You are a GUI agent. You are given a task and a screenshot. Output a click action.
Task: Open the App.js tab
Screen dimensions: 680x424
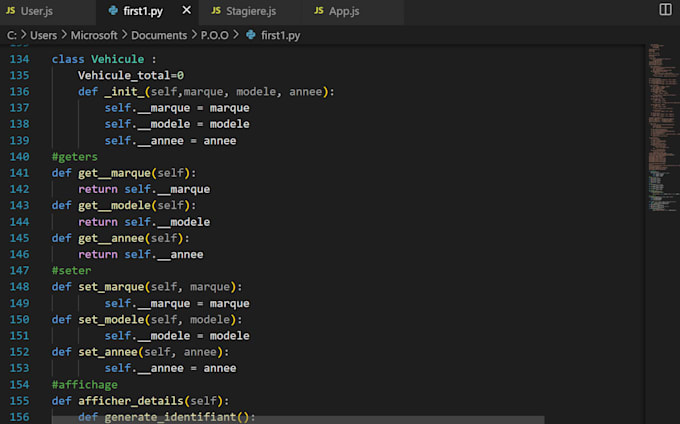(344, 11)
